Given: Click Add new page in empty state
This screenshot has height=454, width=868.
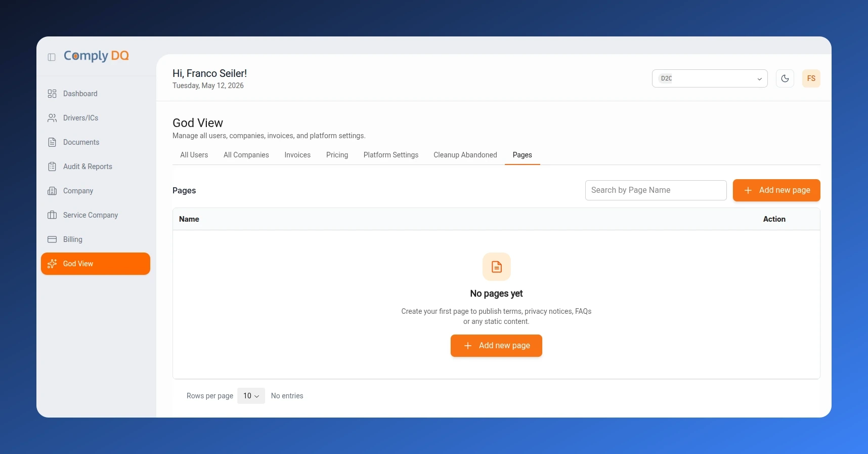Looking at the screenshot, I should pyautogui.click(x=496, y=346).
